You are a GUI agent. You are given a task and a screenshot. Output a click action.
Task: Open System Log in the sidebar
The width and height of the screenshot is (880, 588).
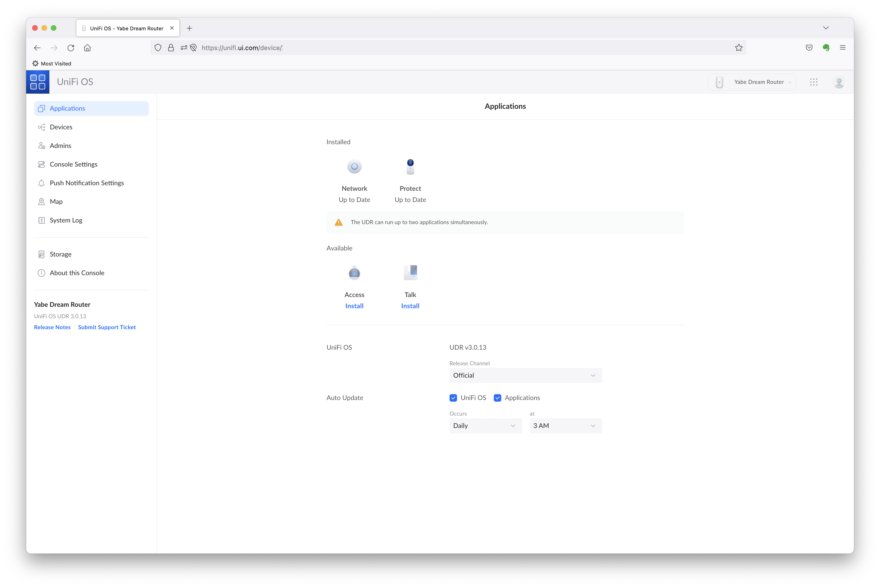pos(92,220)
